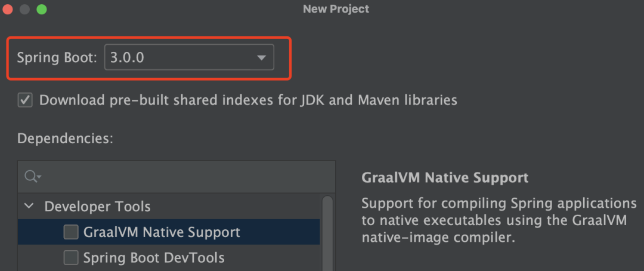Click the gray minimize window button
The width and height of the screenshot is (644, 271).
(x=24, y=9)
